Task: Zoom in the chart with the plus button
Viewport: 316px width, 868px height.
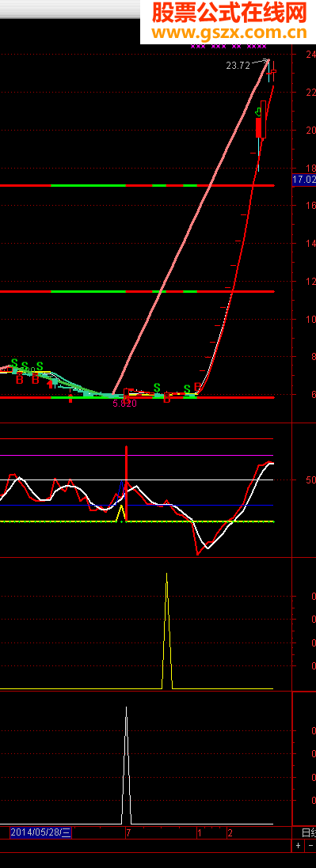Action: tap(299, 845)
